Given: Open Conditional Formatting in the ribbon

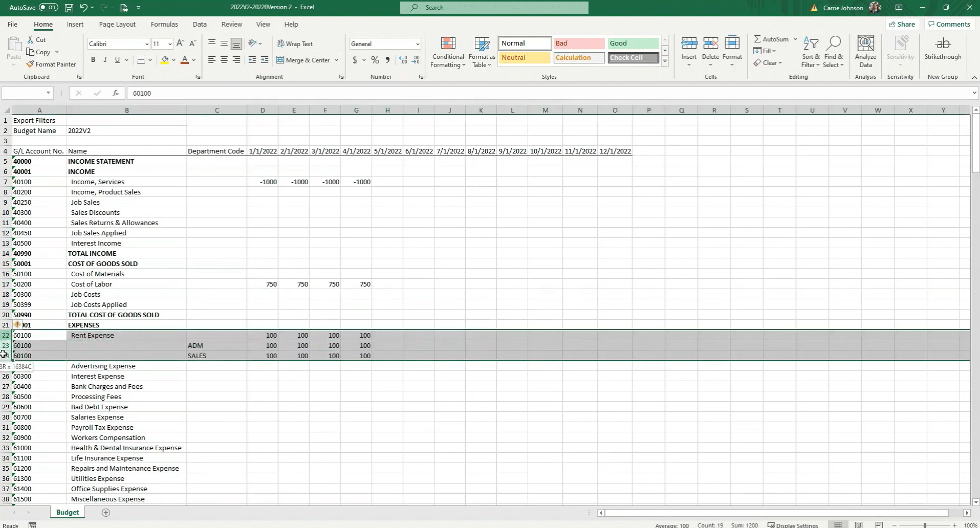Looking at the screenshot, I should tap(448, 52).
